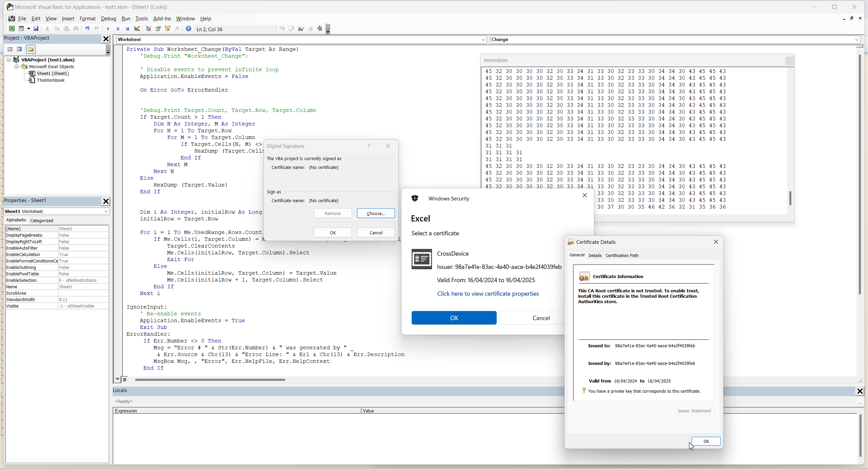Collapse the VBAProject (test1.xlsm) tree node

click(9, 60)
